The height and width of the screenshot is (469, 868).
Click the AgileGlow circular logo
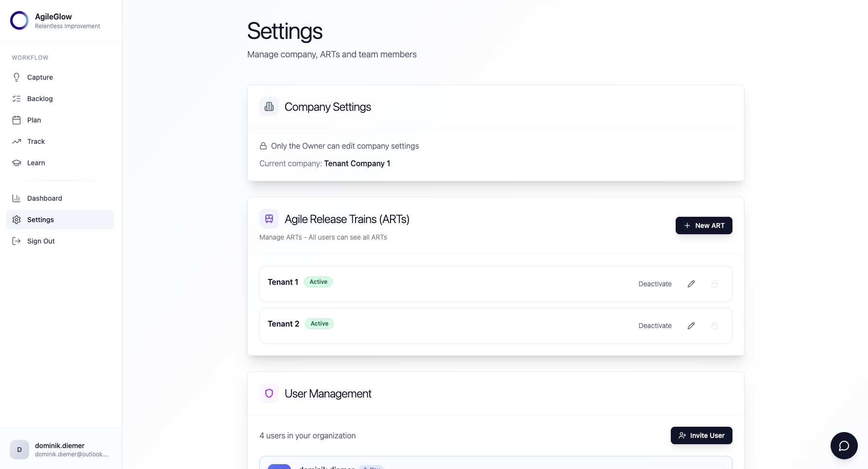click(x=19, y=20)
